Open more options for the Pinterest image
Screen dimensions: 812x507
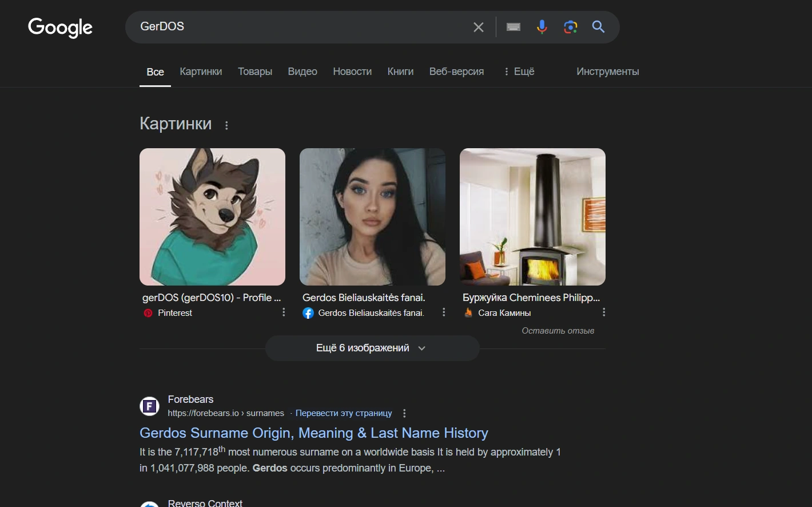pyautogui.click(x=284, y=312)
